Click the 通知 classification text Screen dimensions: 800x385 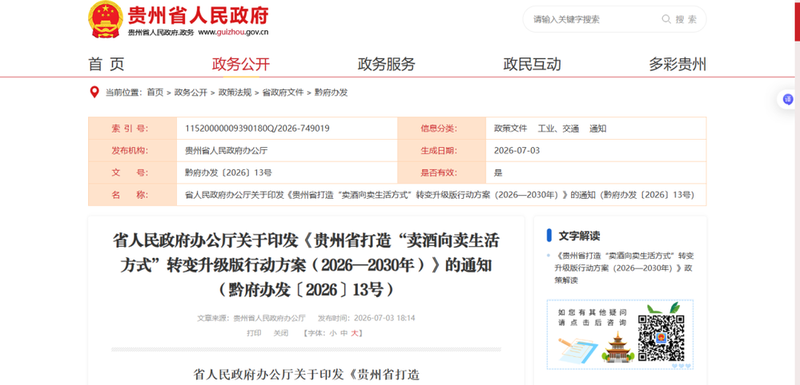click(x=598, y=129)
